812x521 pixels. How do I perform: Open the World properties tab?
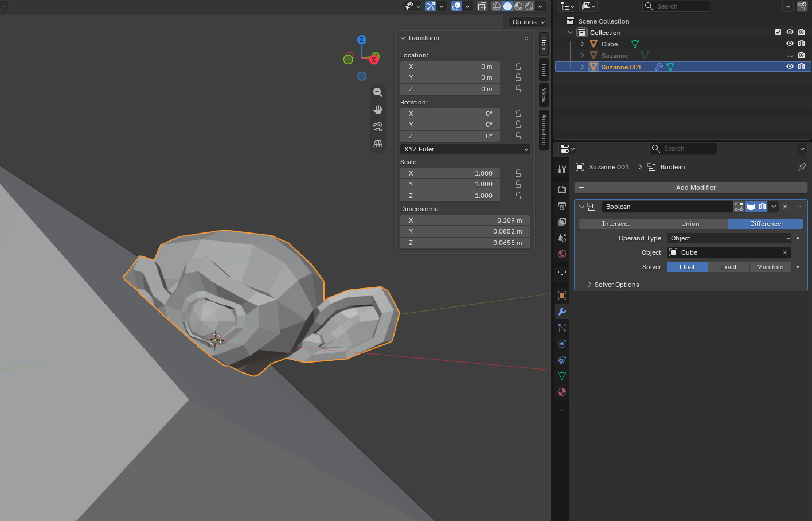coord(562,254)
